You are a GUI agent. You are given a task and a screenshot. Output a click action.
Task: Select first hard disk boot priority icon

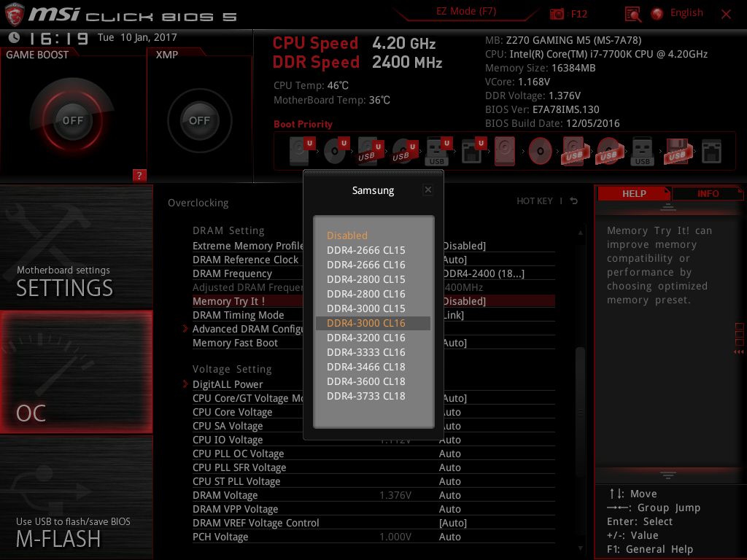(299, 151)
